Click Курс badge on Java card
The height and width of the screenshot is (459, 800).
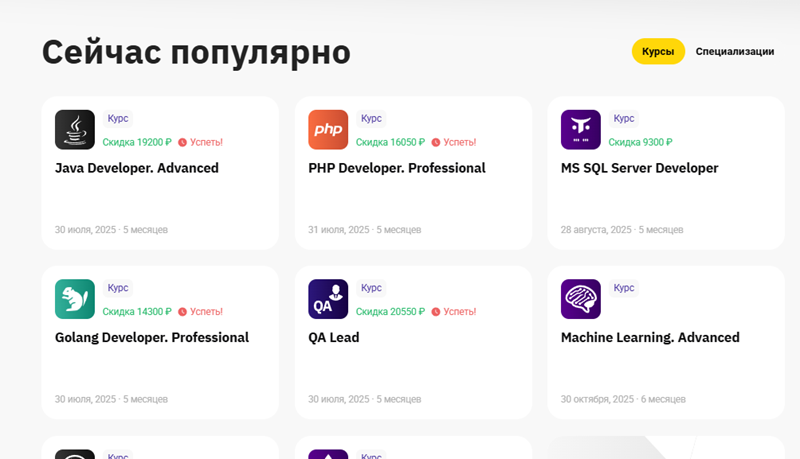(x=118, y=118)
